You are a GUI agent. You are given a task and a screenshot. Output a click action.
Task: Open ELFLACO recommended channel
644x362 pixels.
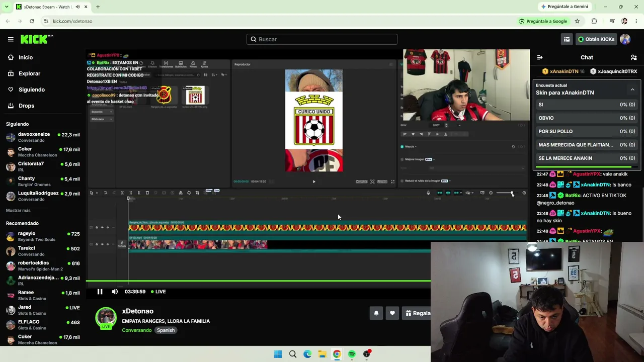43,325
